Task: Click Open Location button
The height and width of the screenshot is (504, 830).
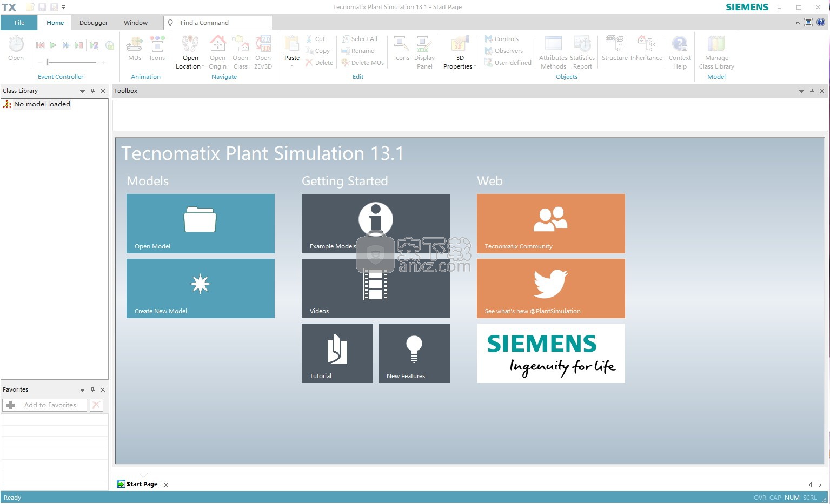Action: (190, 52)
